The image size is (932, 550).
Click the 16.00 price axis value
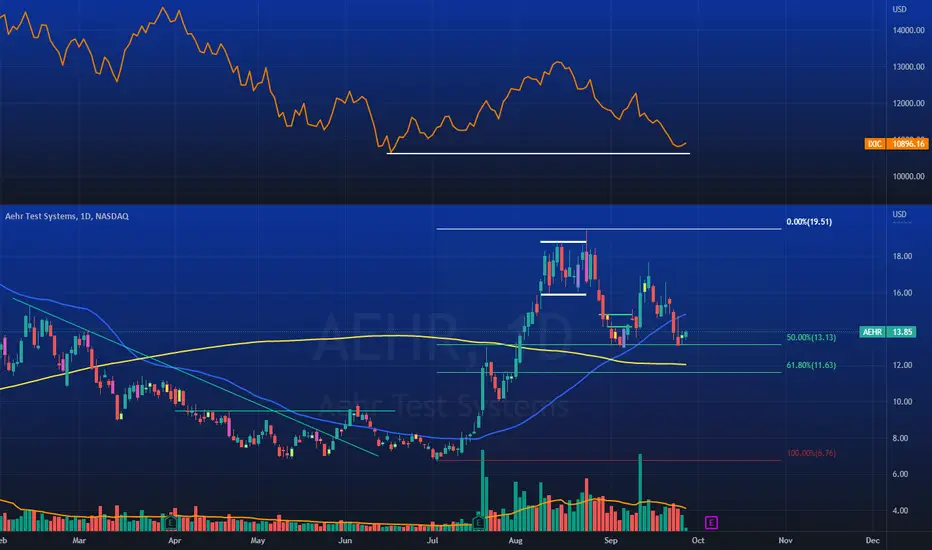click(902, 293)
